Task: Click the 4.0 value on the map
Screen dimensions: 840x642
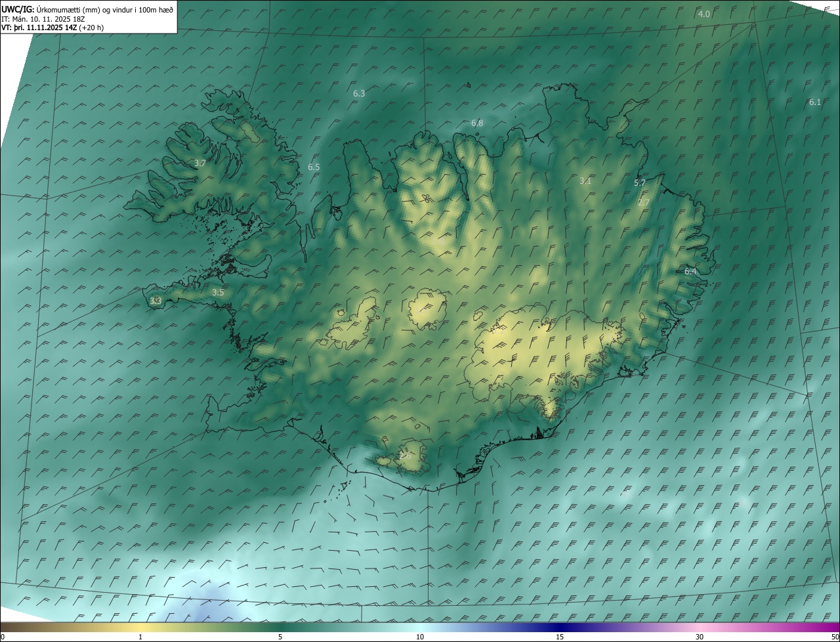Action: [703, 14]
